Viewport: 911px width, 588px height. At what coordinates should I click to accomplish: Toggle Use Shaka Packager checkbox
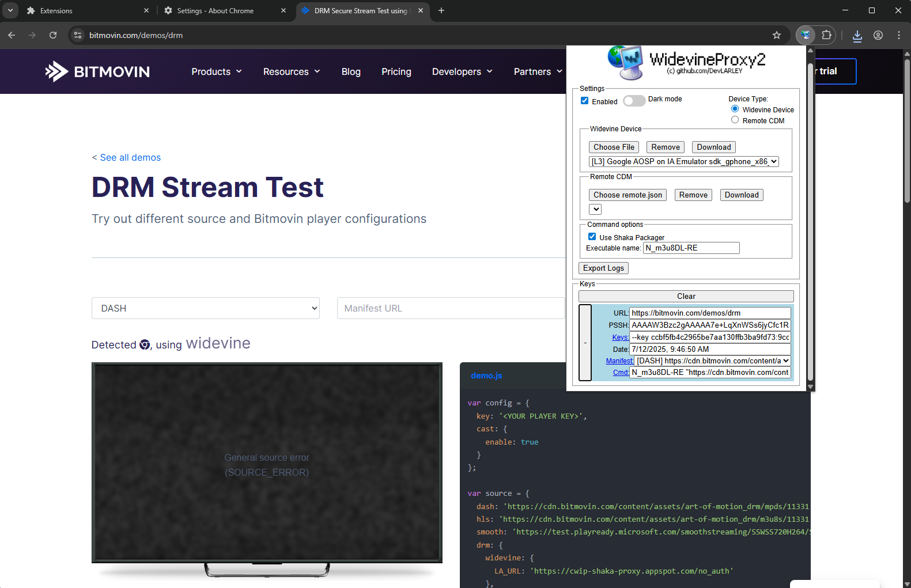click(592, 237)
